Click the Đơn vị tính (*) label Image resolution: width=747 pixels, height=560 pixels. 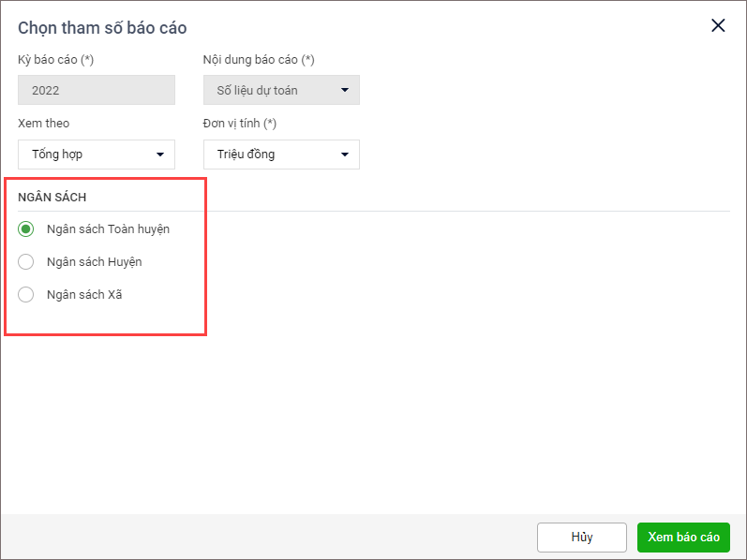pyautogui.click(x=240, y=124)
